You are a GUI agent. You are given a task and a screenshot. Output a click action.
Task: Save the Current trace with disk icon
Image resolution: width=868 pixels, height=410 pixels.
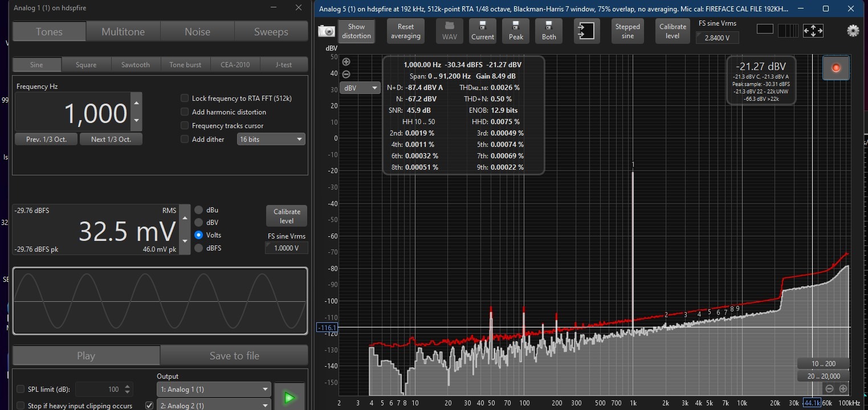point(483,30)
